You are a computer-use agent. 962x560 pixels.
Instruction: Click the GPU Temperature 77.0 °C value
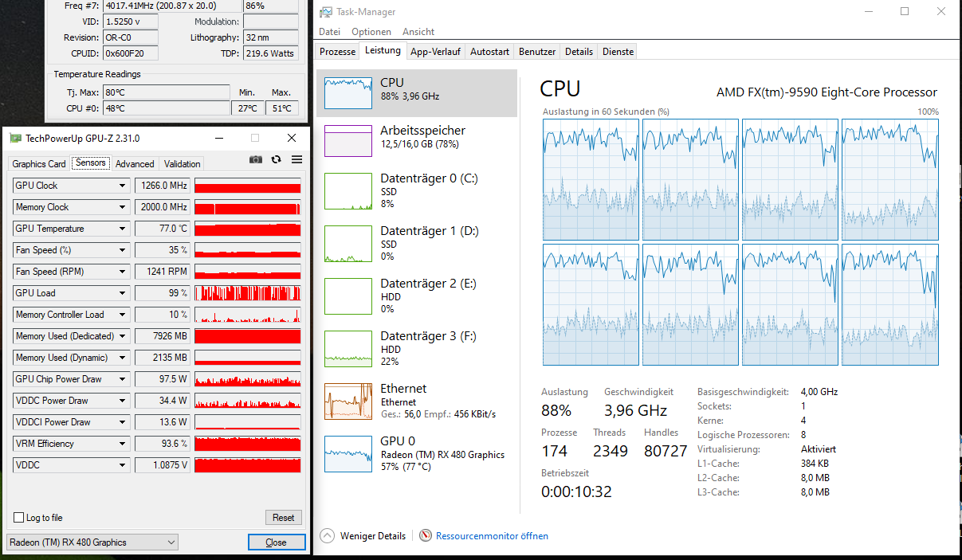point(162,229)
